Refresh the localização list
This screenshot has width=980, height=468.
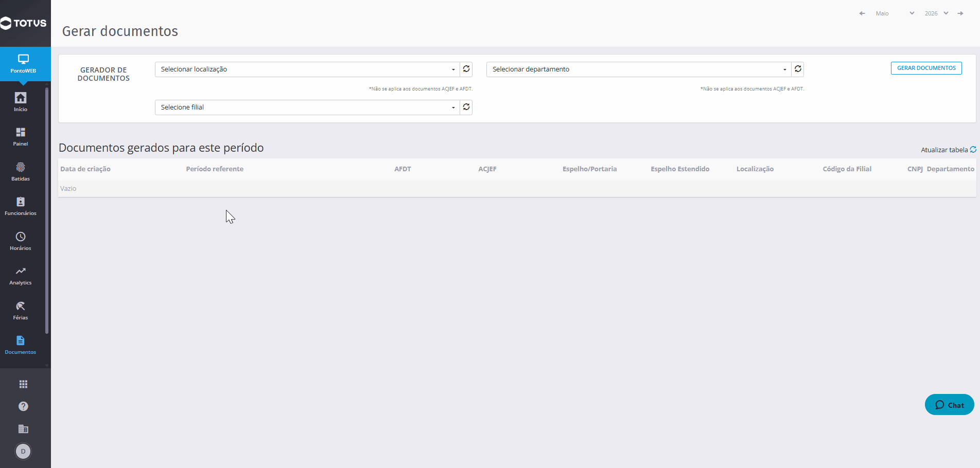[466, 69]
